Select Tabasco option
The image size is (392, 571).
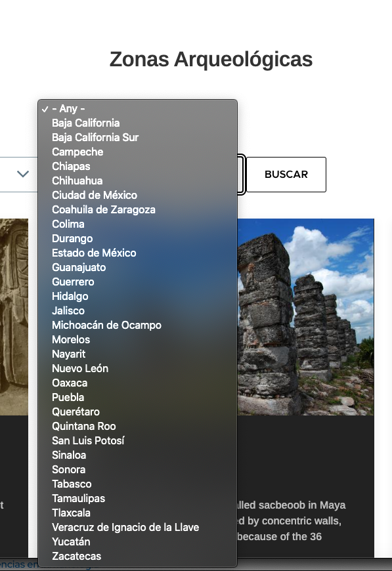coord(138,484)
